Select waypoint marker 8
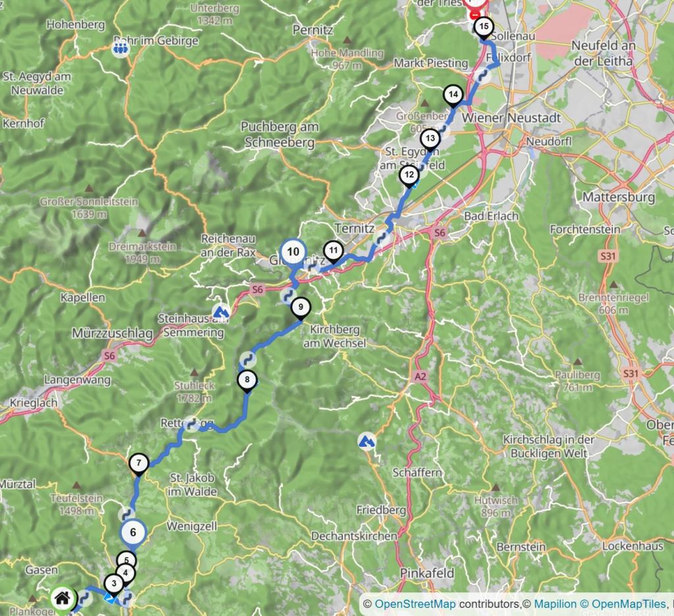Image resolution: width=674 pixels, height=616 pixels. (x=247, y=381)
